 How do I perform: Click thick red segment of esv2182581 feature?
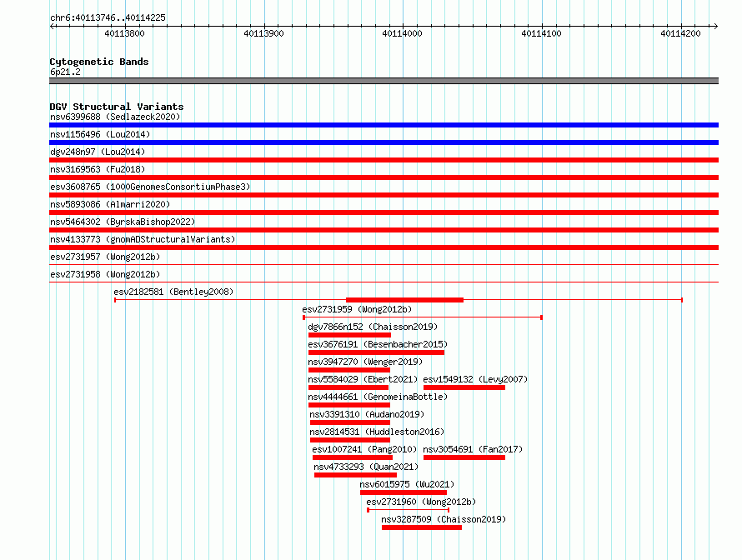click(404, 300)
